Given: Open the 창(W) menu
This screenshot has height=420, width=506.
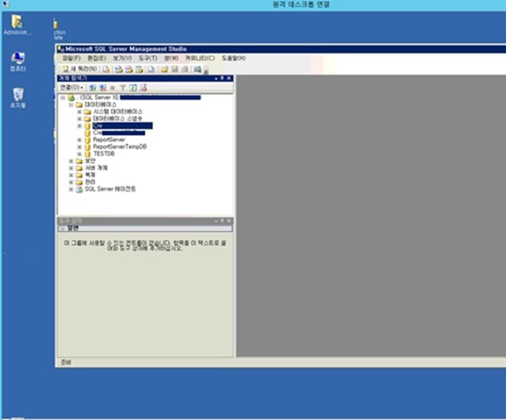Looking at the screenshot, I should 171,58.
